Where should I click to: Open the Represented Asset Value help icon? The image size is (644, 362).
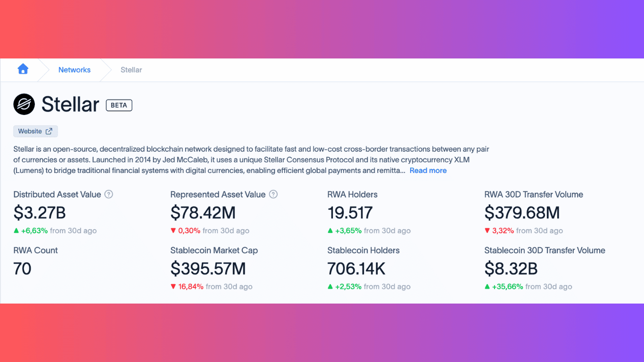(x=273, y=194)
